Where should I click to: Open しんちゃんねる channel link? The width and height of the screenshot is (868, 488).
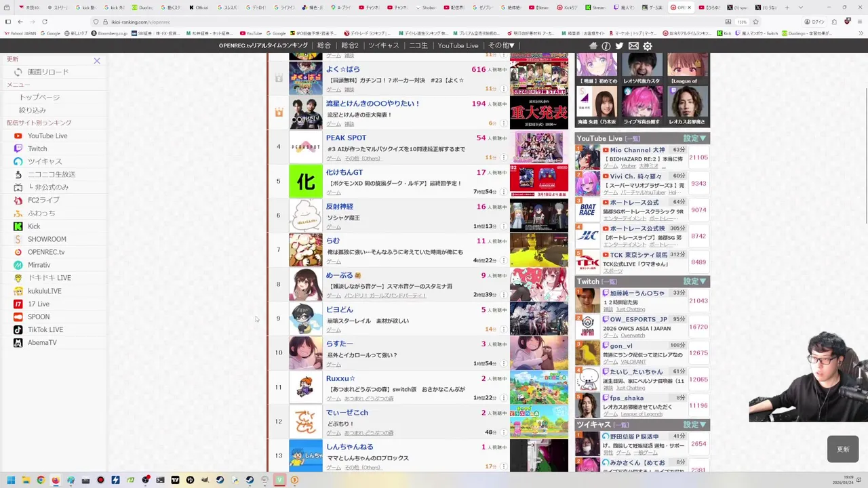click(350, 447)
